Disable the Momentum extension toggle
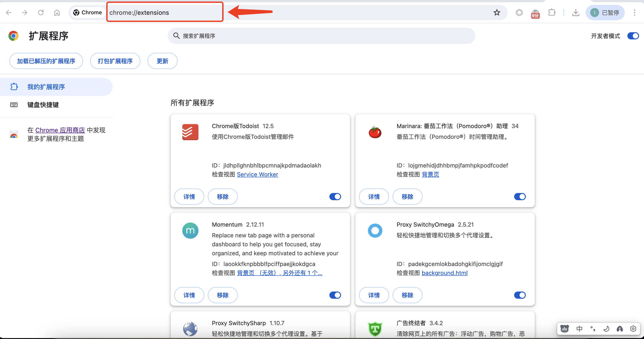The width and height of the screenshot is (644, 339). [x=335, y=295]
